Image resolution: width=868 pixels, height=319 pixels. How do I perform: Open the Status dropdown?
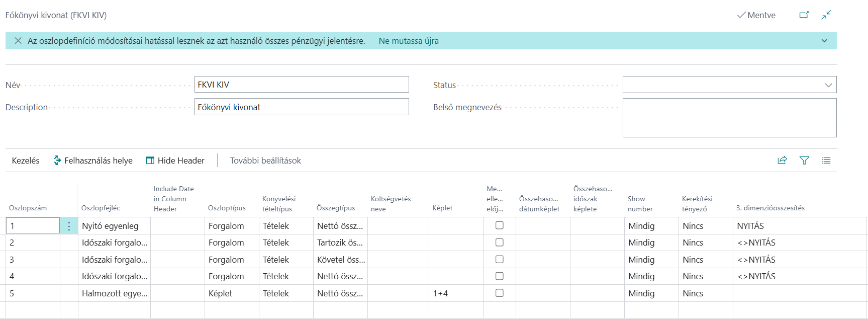click(729, 85)
